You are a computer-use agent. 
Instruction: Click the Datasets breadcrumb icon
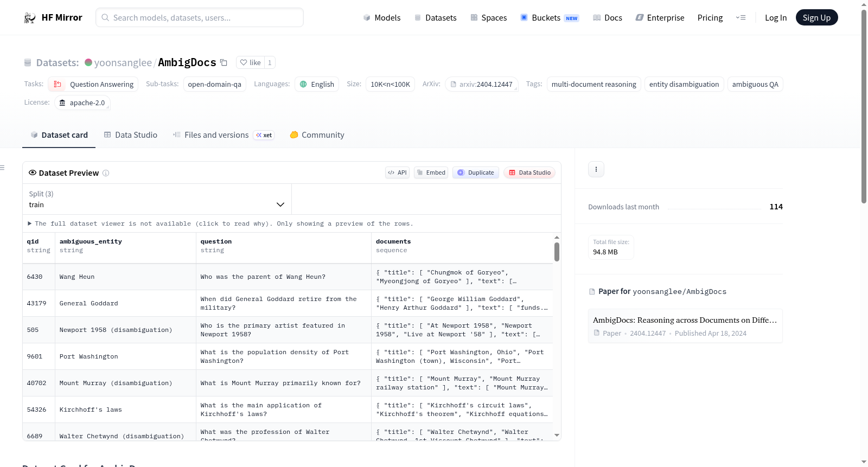coord(28,63)
